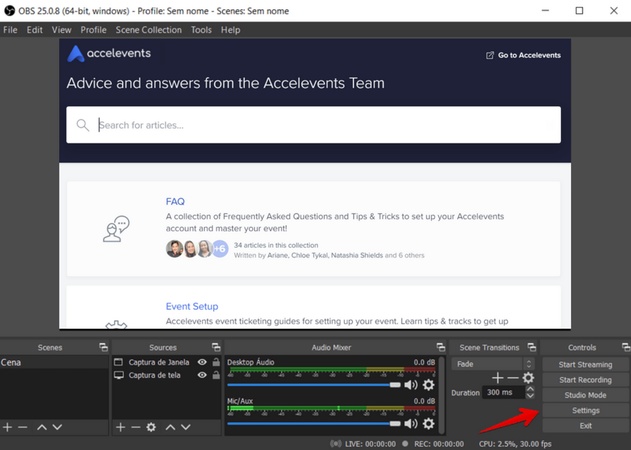Undock the Audio Mixer panel
The image size is (631, 450).
coord(435,347)
